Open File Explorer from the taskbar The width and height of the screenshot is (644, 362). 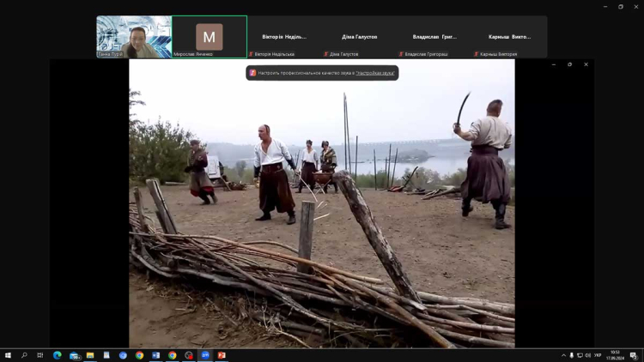[90, 355]
